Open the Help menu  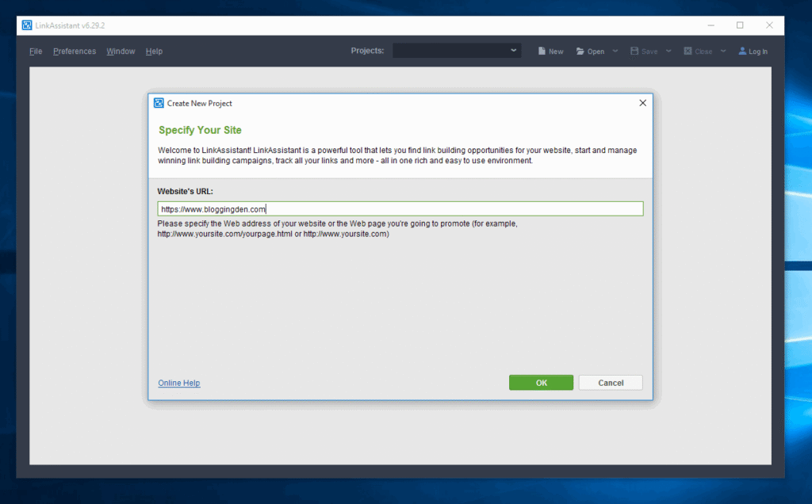pyautogui.click(x=154, y=51)
